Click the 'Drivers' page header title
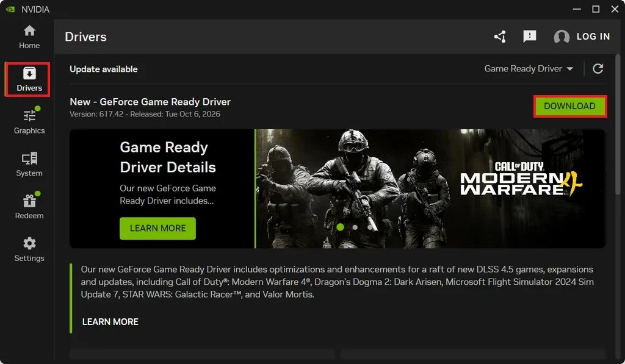 pos(85,37)
